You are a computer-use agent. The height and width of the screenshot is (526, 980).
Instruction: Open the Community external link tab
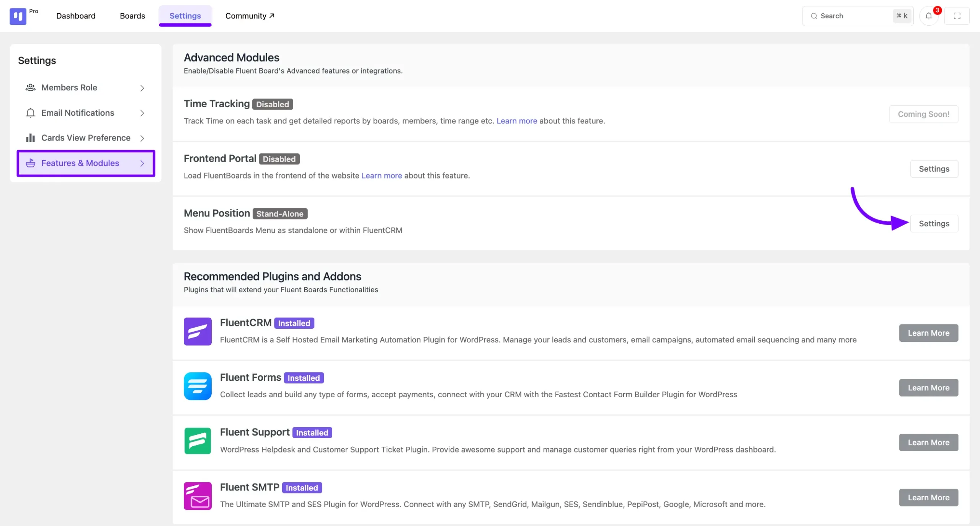pos(250,16)
